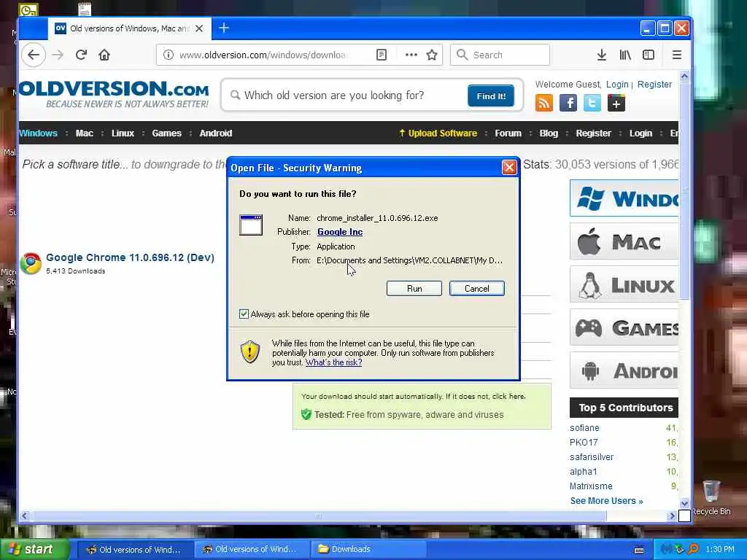The image size is (747, 560).
Task: Select Games in the site nav bar
Action: point(167,133)
